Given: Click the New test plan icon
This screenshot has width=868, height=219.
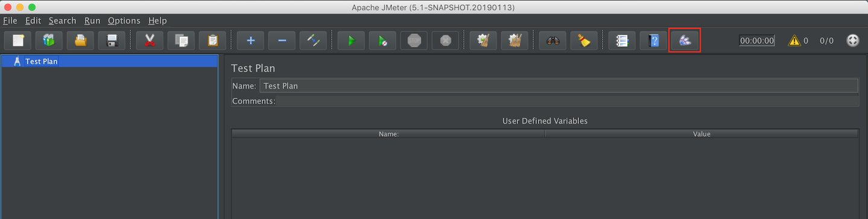Looking at the screenshot, I should [18, 40].
